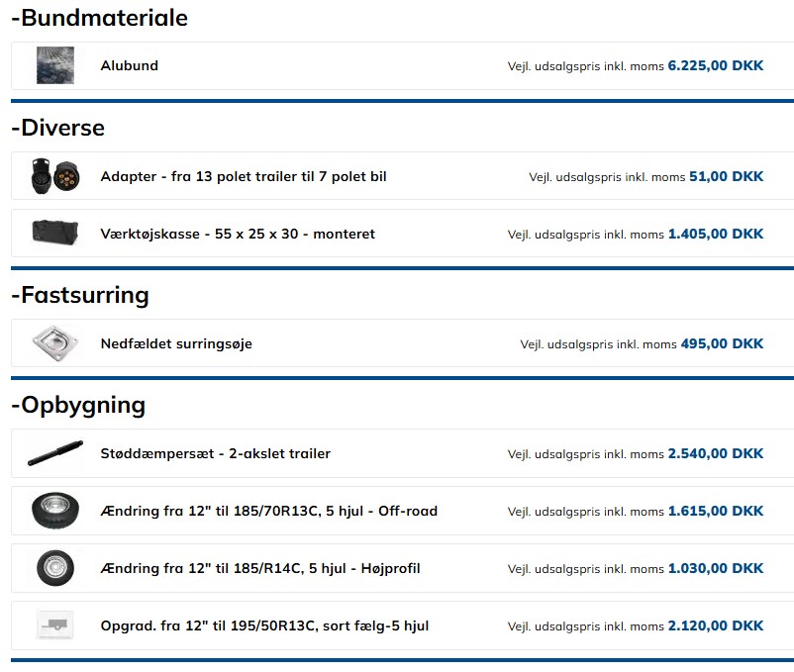Image resolution: width=794 pixels, height=672 pixels.
Task: Click the Alubund floor material thumbnail
Action: pos(54,65)
